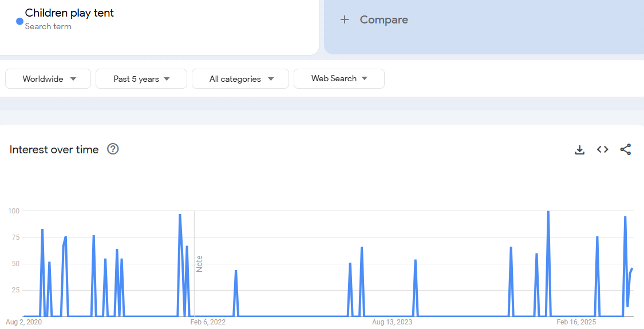Select the Note marker on chart

199,264
